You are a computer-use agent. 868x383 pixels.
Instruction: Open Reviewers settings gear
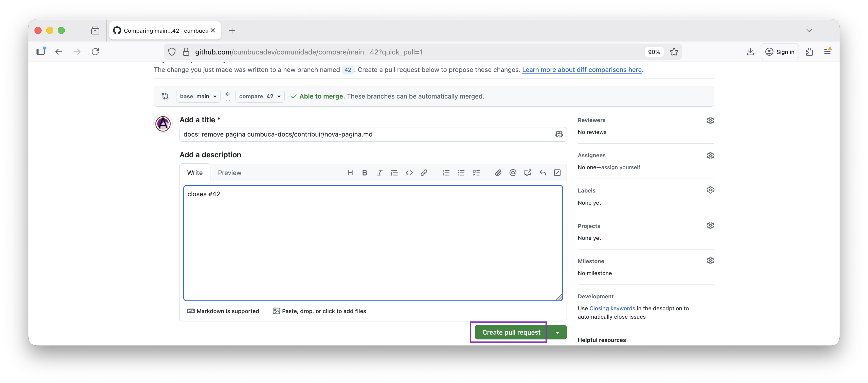point(710,120)
